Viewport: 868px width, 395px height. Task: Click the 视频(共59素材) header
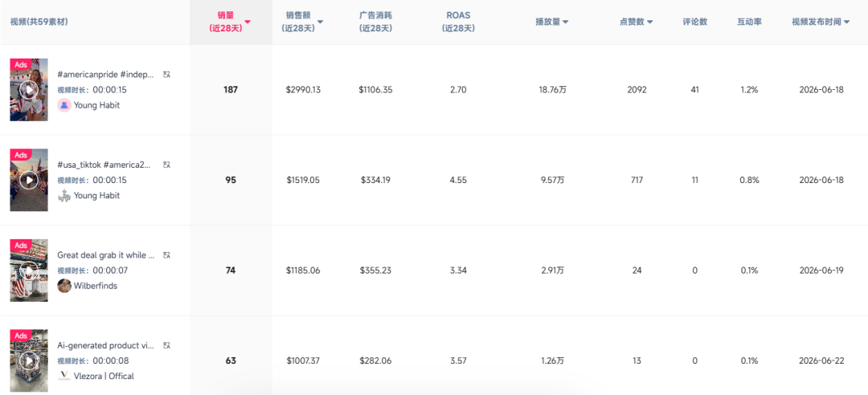click(x=39, y=22)
